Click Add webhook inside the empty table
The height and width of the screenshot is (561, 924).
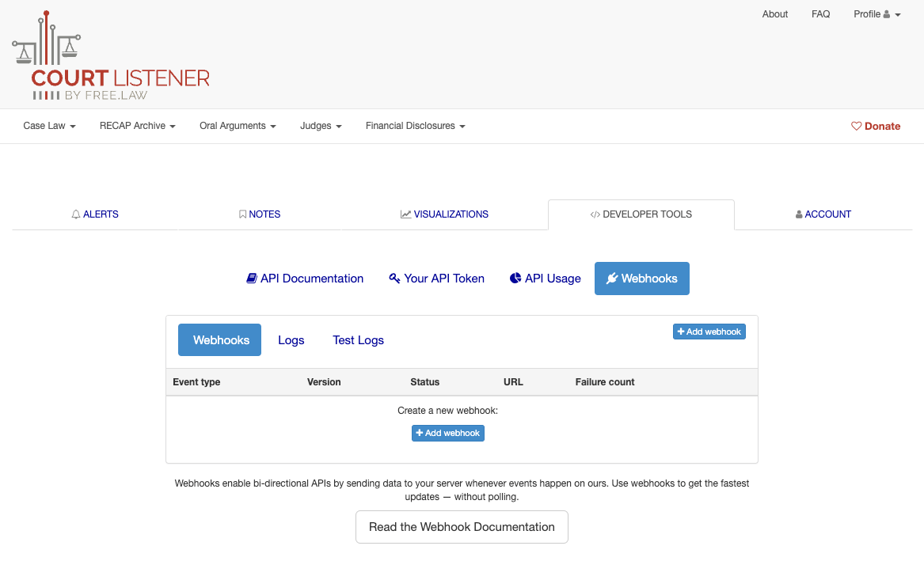point(447,433)
